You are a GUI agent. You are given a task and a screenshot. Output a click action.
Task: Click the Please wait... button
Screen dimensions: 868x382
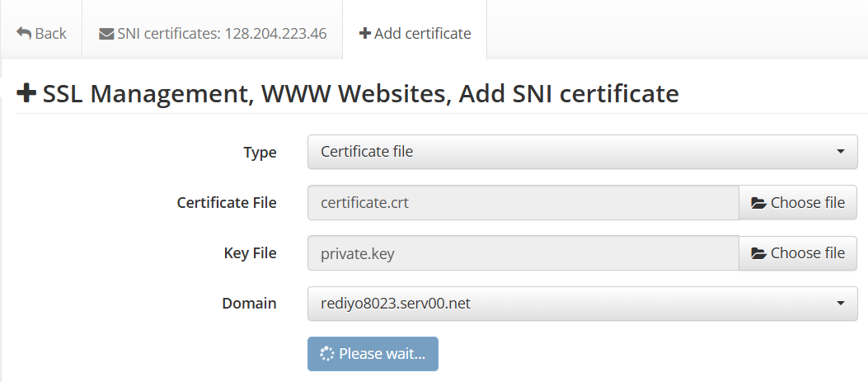click(373, 354)
